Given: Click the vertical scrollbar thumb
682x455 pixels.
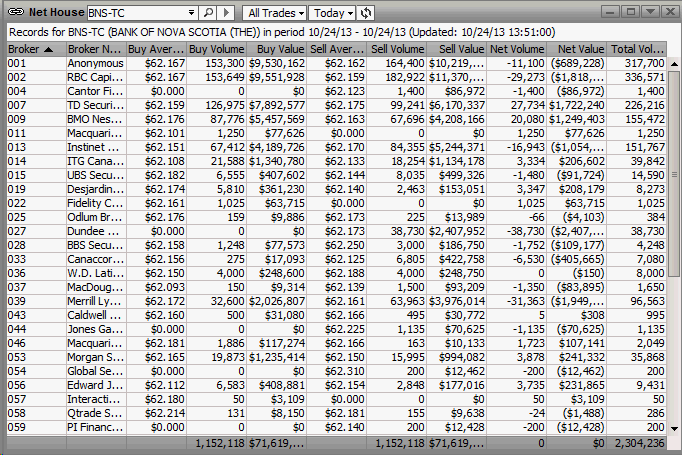Looking at the screenshot, I should (674, 174).
